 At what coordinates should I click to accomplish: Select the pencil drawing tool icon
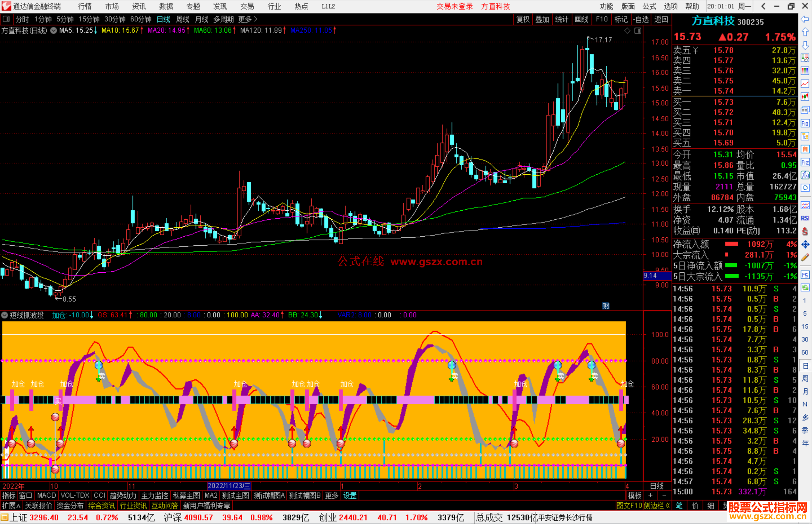805,258
